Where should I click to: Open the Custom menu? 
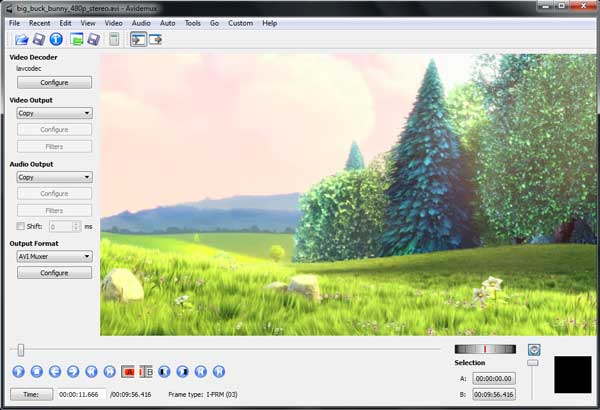241,23
